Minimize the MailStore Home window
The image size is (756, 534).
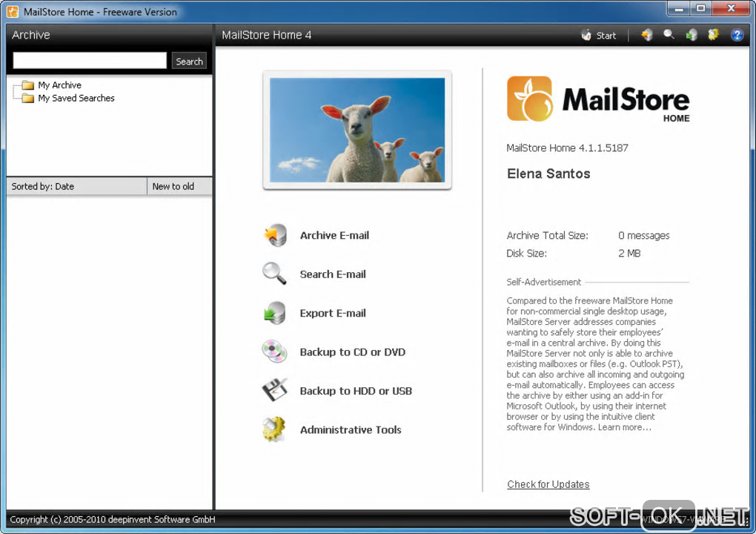[x=679, y=8]
